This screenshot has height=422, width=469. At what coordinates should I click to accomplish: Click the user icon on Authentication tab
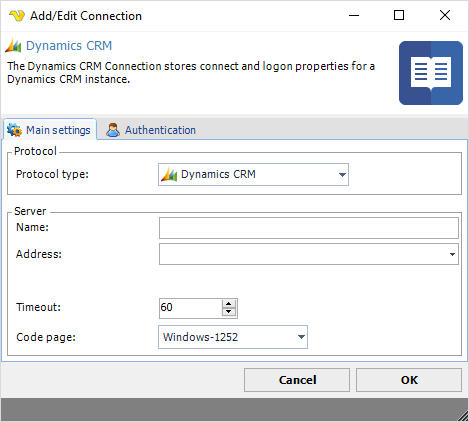pyautogui.click(x=113, y=130)
